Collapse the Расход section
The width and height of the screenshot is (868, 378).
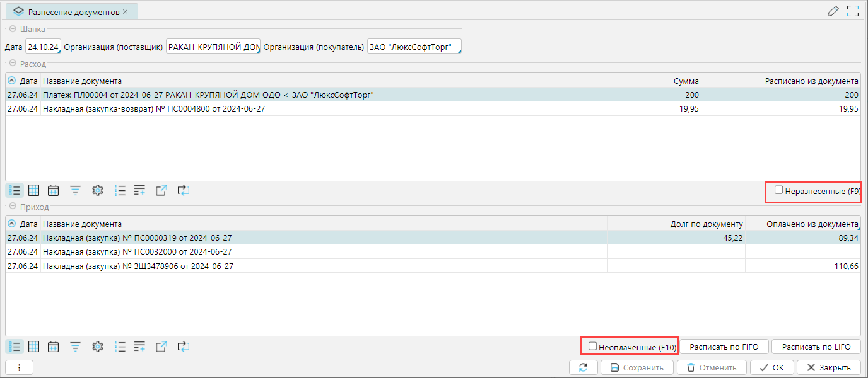click(12, 64)
